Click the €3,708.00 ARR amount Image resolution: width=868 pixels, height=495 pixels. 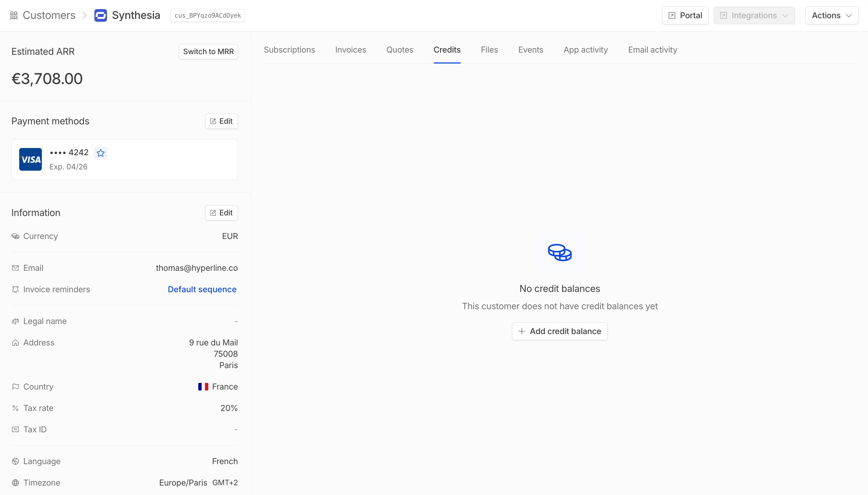coord(47,78)
